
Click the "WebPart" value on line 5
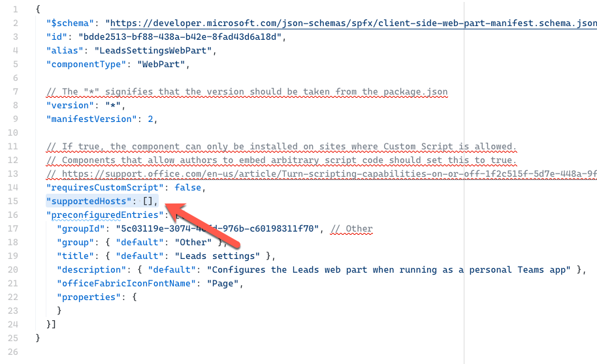click(x=161, y=65)
